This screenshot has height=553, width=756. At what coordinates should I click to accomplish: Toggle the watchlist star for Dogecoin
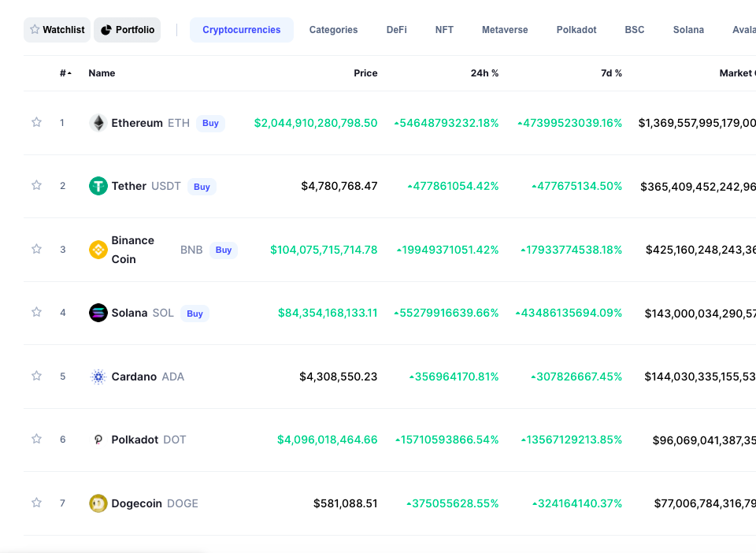coord(37,503)
